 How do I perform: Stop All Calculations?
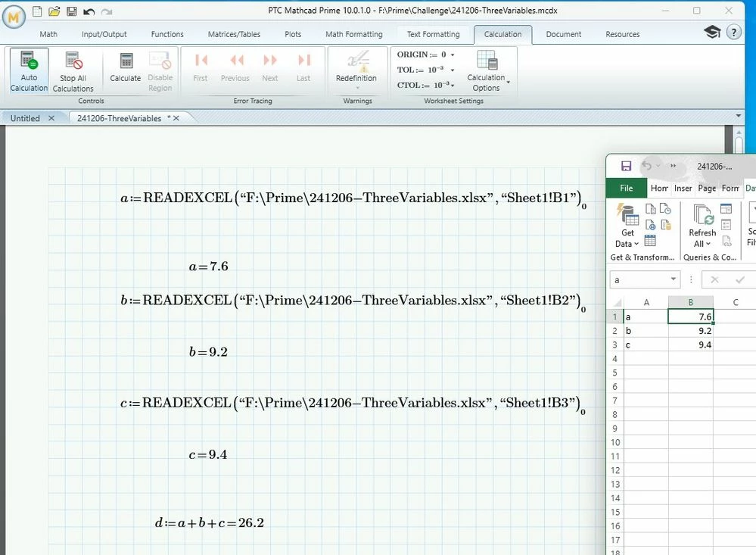(73, 71)
